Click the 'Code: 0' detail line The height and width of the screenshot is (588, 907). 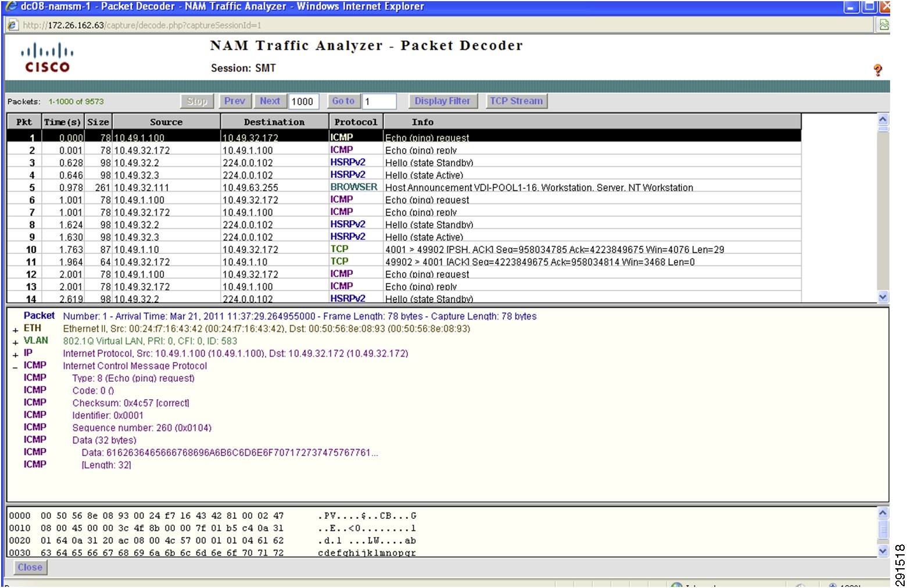coord(94,391)
